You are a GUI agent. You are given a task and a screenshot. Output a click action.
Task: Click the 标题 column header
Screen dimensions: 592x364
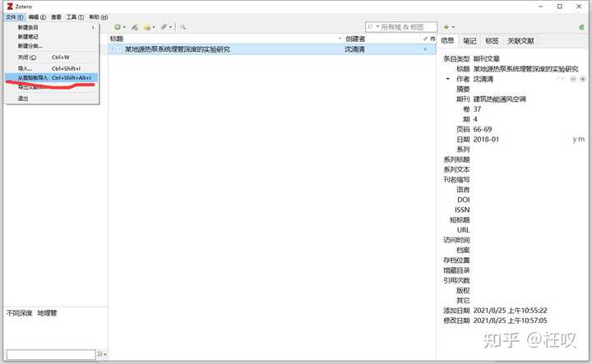point(225,39)
